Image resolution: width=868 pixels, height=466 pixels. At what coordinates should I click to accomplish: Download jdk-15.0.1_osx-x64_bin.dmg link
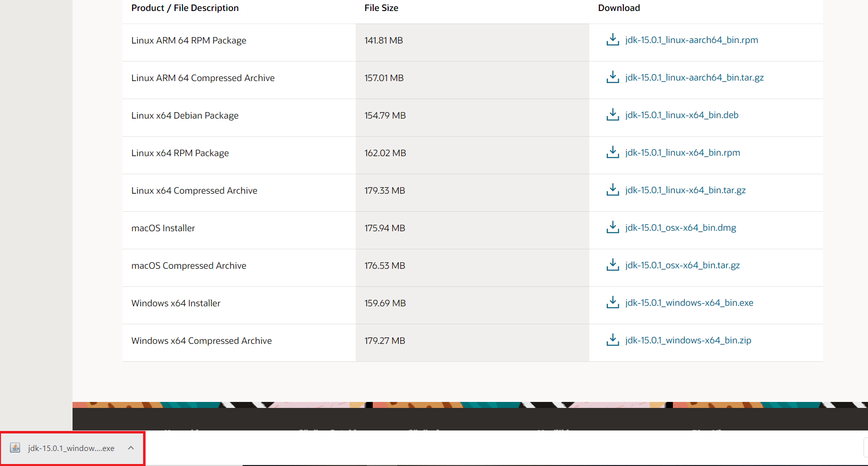click(x=680, y=228)
